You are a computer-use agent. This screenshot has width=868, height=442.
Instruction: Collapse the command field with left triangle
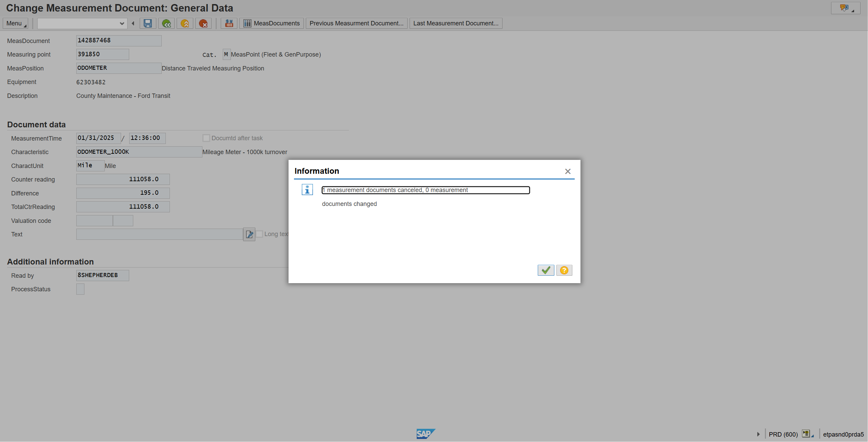click(133, 23)
